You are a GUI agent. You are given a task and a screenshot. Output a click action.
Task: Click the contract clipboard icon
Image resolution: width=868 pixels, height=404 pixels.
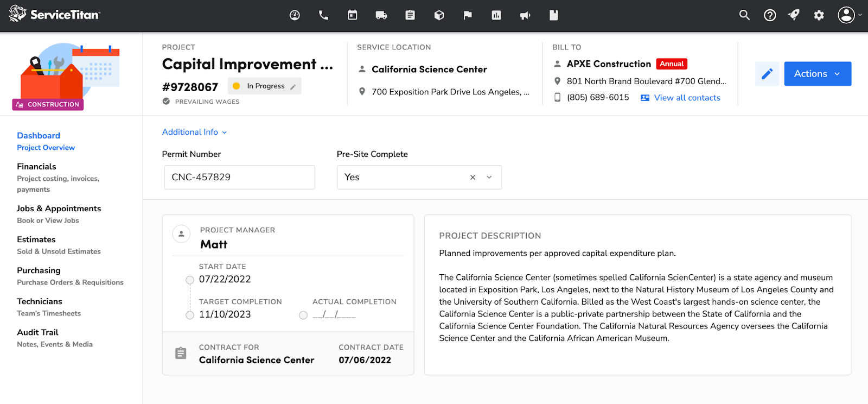(x=181, y=353)
